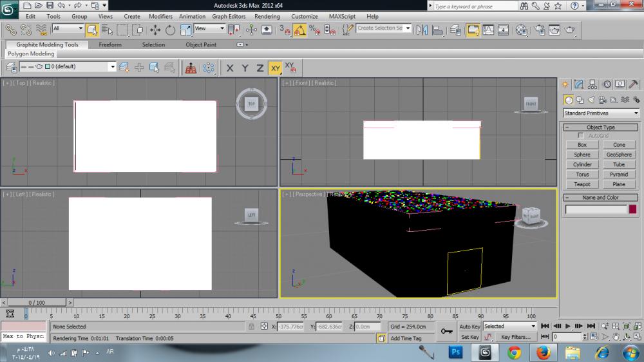Click the Render Setup teapot icon
Image resolution: width=644 pixels, height=362 pixels.
[x=538, y=30]
